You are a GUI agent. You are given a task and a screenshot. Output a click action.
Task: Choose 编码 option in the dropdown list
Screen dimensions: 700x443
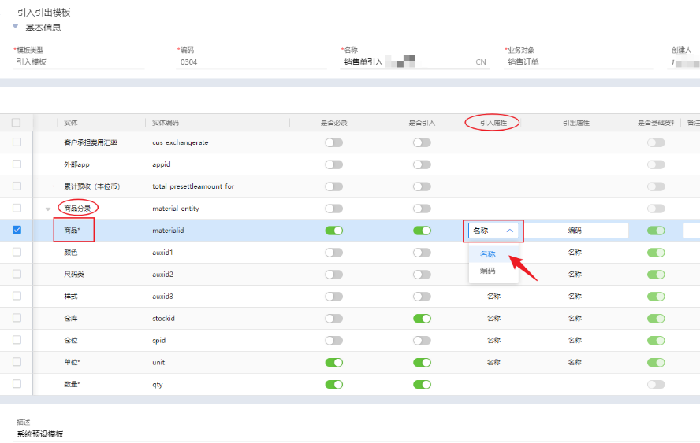(487, 271)
